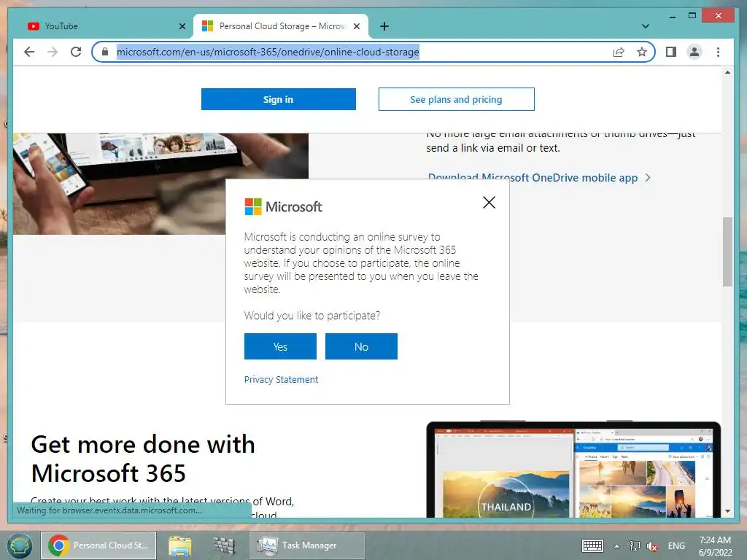
Task: Click the page scroll up arrow
Action: pyautogui.click(x=727, y=72)
